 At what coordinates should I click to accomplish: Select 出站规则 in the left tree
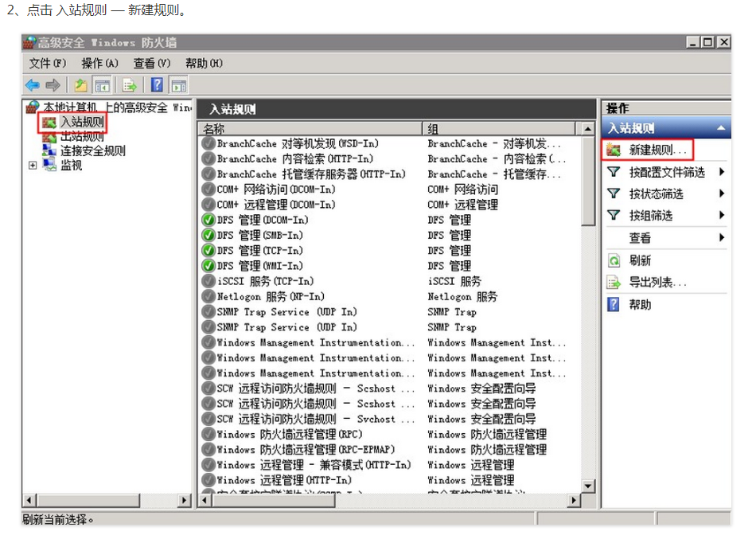coord(82,137)
